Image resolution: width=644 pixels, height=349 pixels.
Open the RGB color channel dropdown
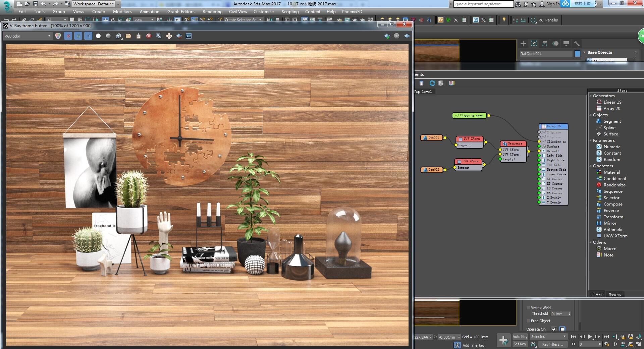tap(28, 36)
